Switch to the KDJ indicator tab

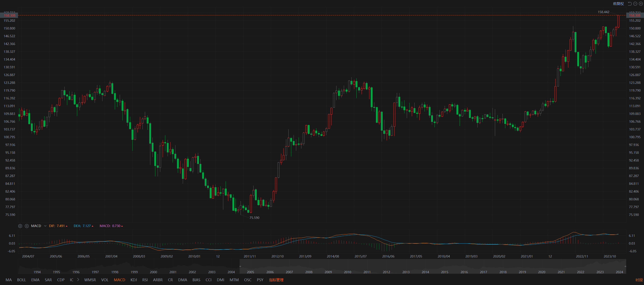(134, 280)
